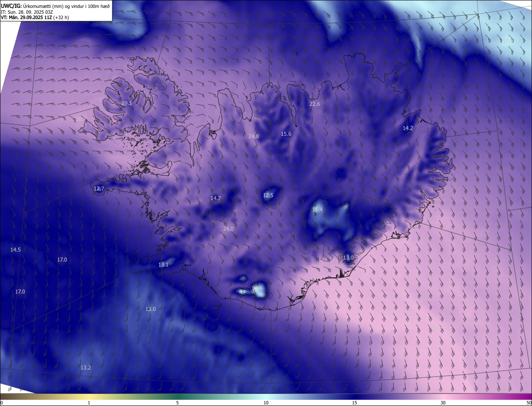Click the "VT: Mán. 29.09.2025 11Z (+32 h)" line
This screenshot has width=532, height=406.
coord(35,17)
